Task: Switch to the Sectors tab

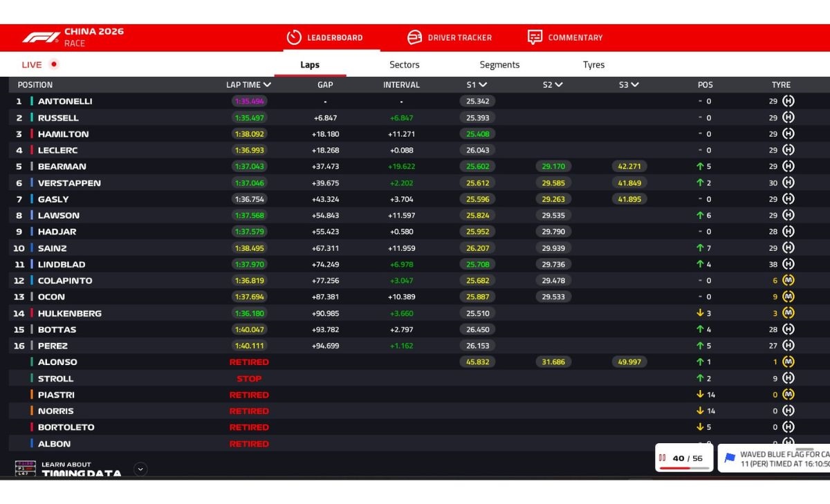Action: [404, 65]
